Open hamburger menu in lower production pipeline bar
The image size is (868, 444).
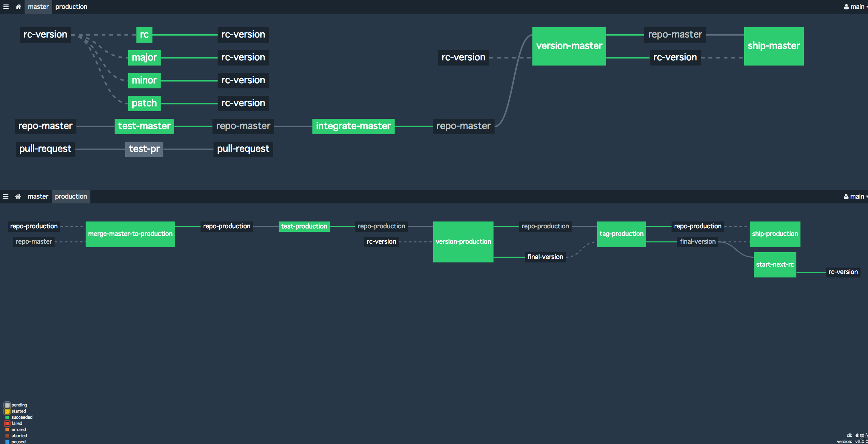6,197
